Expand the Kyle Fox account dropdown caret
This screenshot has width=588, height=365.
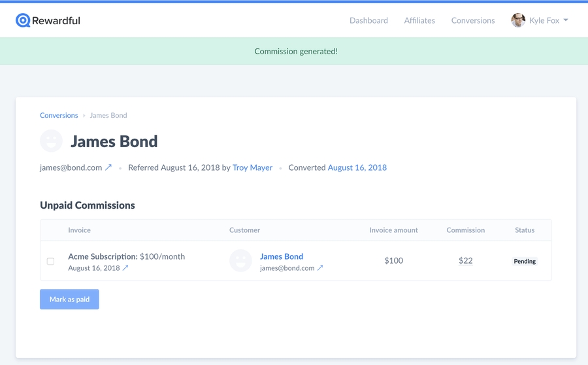click(x=566, y=20)
